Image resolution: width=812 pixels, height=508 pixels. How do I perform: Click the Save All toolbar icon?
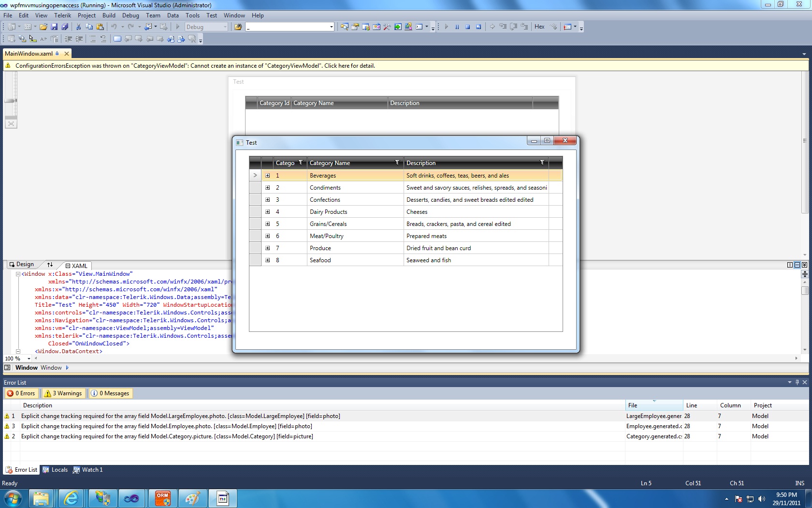click(x=65, y=27)
